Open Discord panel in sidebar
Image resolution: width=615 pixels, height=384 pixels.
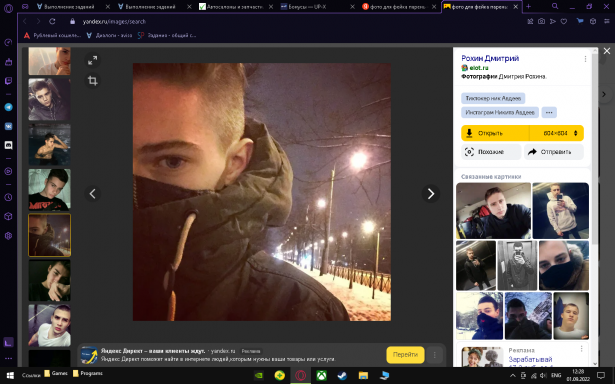click(x=8, y=145)
